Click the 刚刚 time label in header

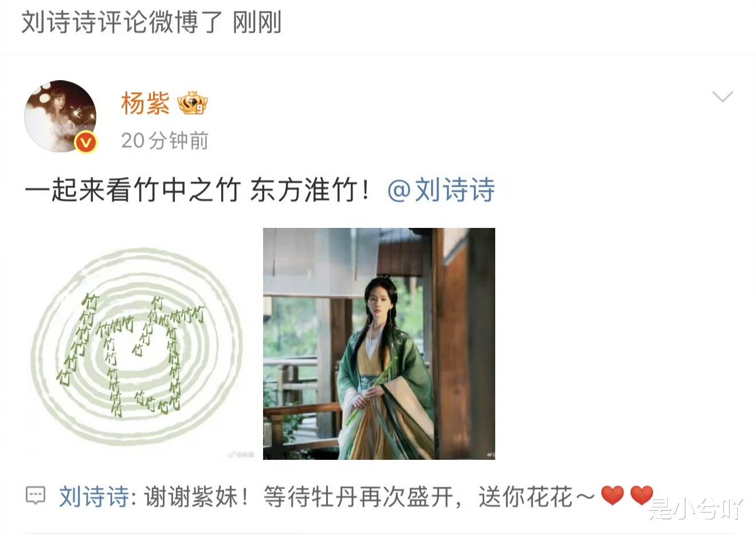pyautogui.click(x=257, y=23)
